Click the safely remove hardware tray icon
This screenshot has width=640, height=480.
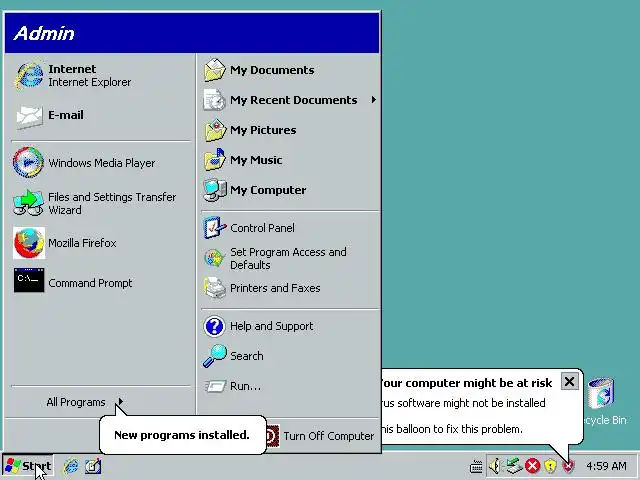[x=514, y=466]
